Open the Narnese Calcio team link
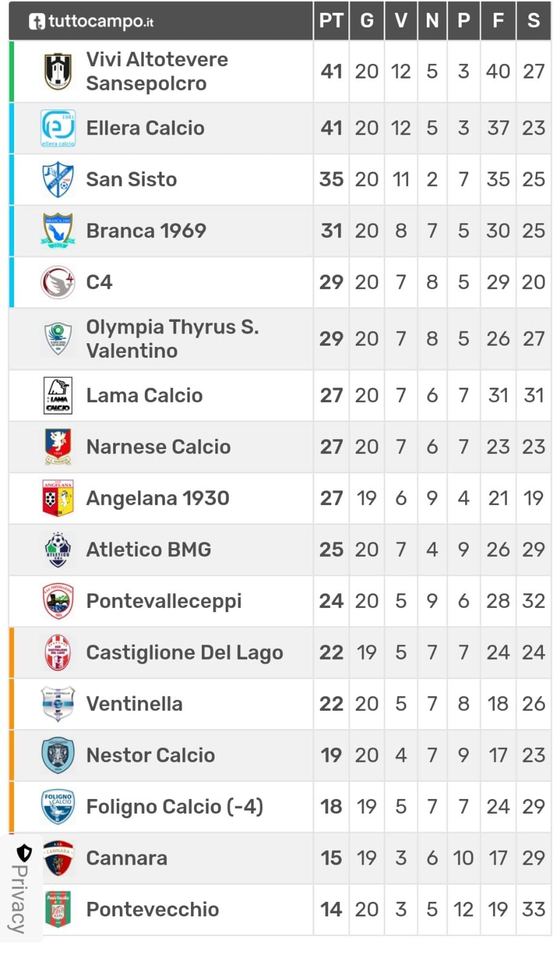The height and width of the screenshot is (959, 560). pos(159,447)
